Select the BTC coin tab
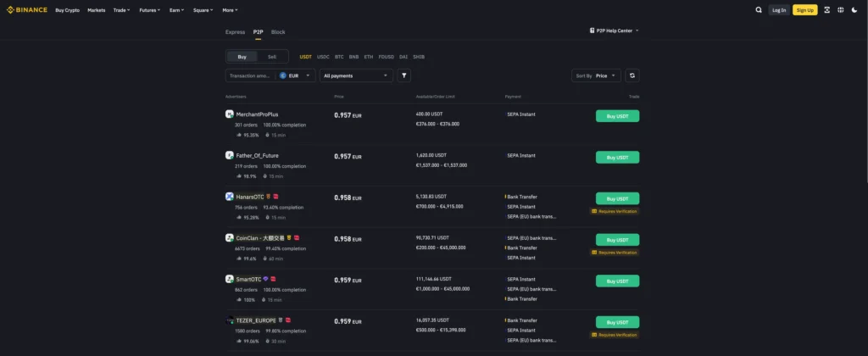The height and width of the screenshot is (356, 868). [x=339, y=57]
